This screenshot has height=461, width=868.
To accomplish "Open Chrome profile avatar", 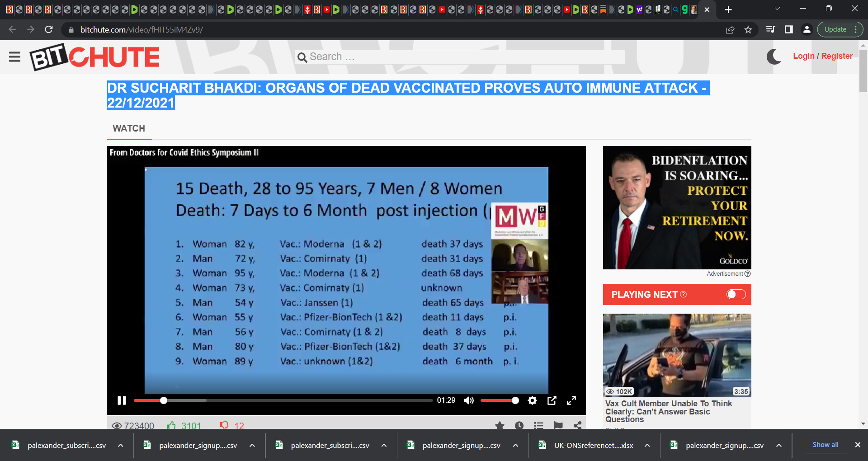I will click(807, 29).
